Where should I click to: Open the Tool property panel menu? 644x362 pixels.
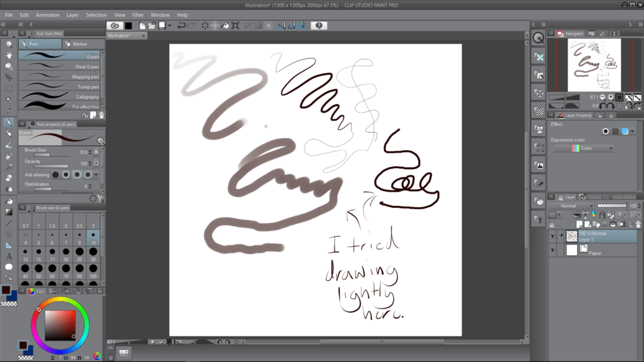(21, 124)
